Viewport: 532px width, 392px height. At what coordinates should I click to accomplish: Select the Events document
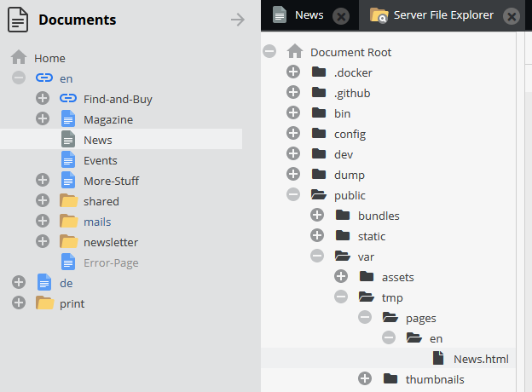click(100, 160)
